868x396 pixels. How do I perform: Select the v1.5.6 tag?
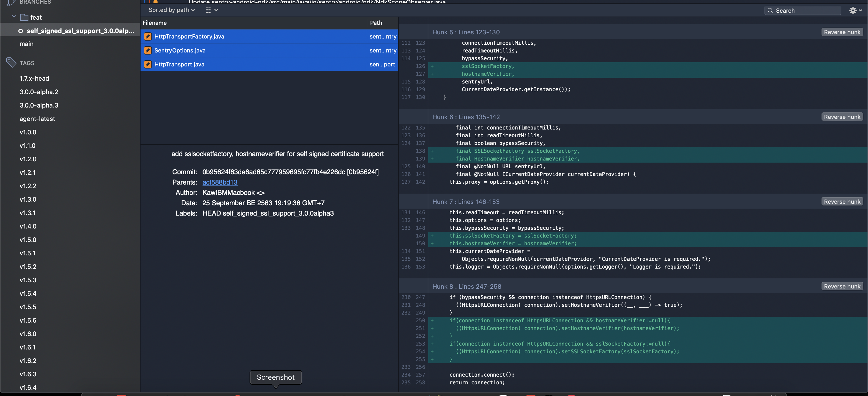28,321
